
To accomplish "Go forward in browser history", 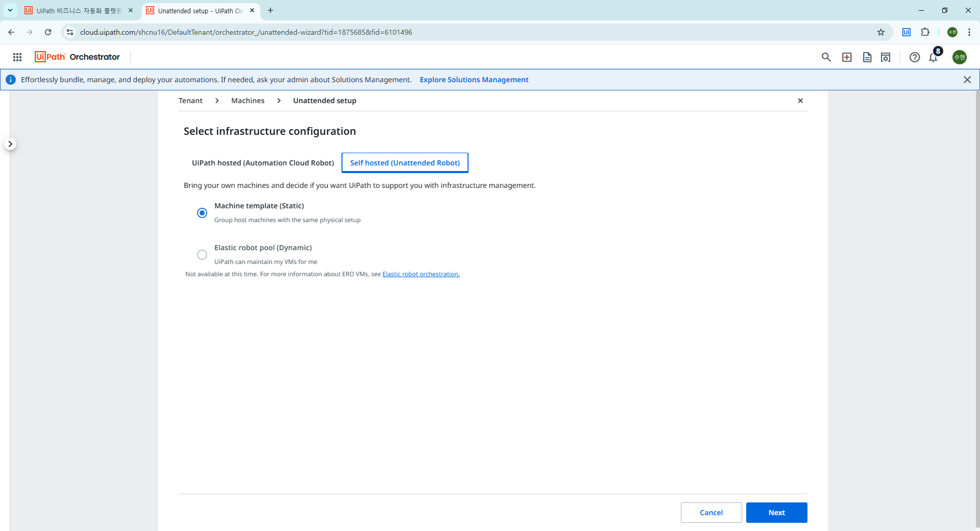I will [x=30, y=32].
